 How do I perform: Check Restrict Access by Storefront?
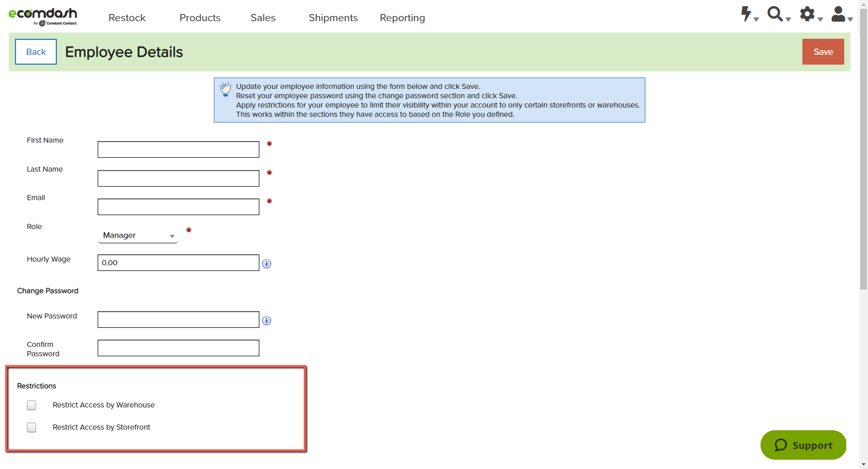tap(32, 428)
